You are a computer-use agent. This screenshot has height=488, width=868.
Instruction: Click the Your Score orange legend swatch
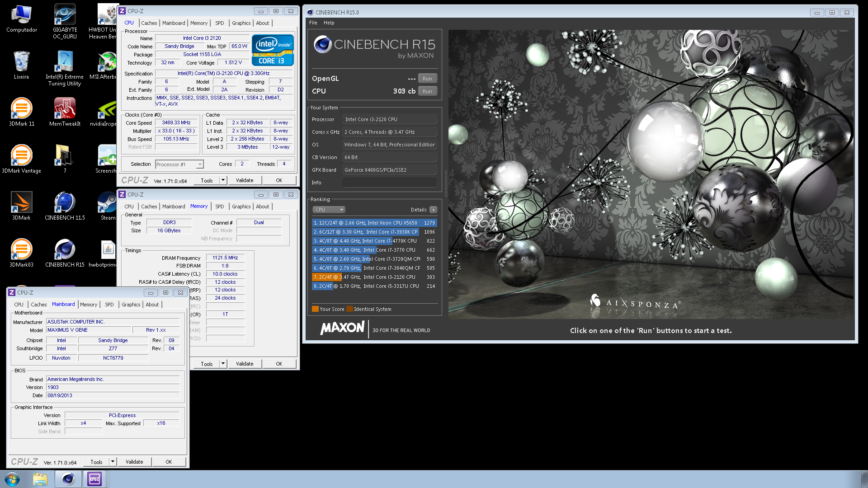tap(315, 309)
